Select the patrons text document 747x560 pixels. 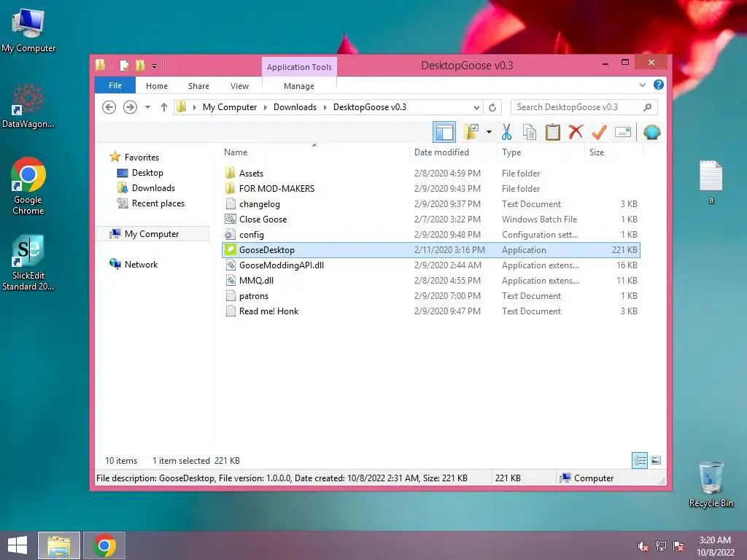tap(430, 296)
